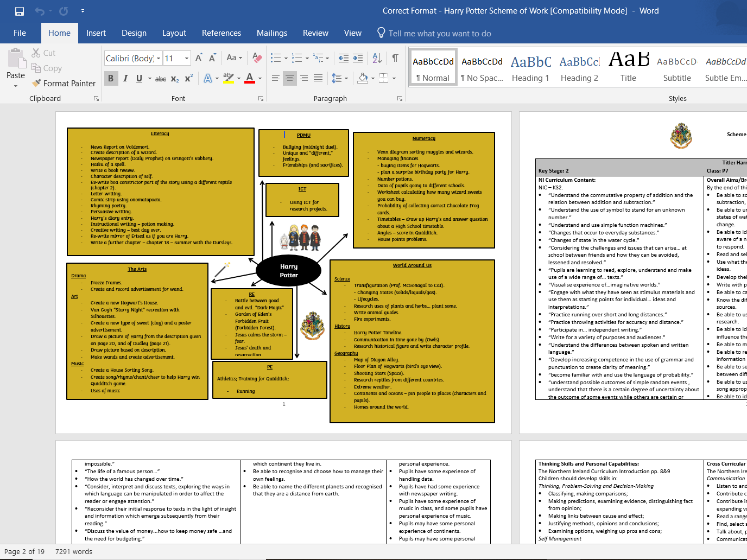The width and height of the screenshot is (747, 560).
Task: Open the font size dropdown
Action: pos(187,58)
